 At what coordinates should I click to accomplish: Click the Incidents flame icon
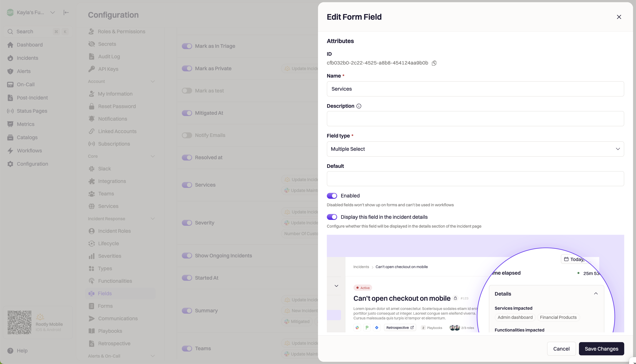tap(10, 58)
